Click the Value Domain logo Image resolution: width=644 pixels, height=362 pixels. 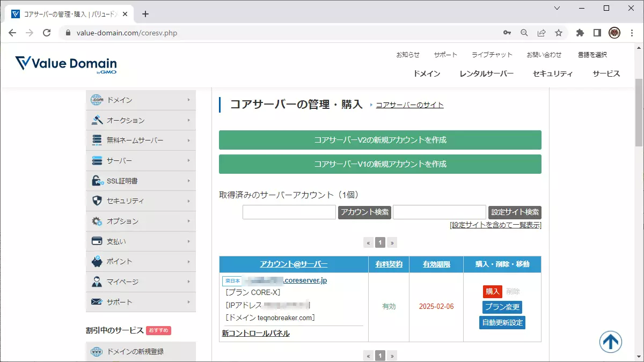tap(66, 64)
